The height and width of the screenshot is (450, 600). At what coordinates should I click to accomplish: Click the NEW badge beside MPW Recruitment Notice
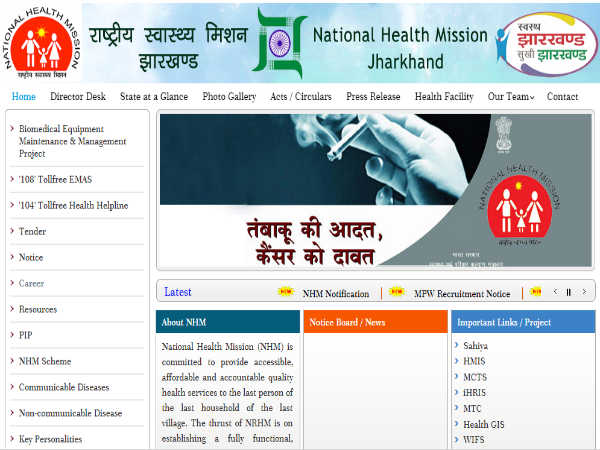pyautogui.click(x=397, y=293)
